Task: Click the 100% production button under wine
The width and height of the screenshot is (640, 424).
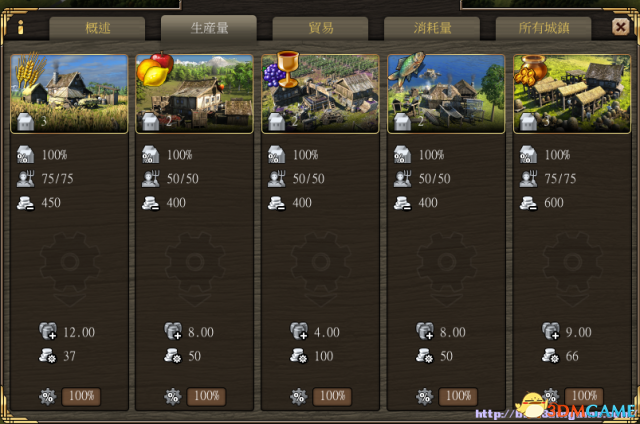Action: coord(332,396)
